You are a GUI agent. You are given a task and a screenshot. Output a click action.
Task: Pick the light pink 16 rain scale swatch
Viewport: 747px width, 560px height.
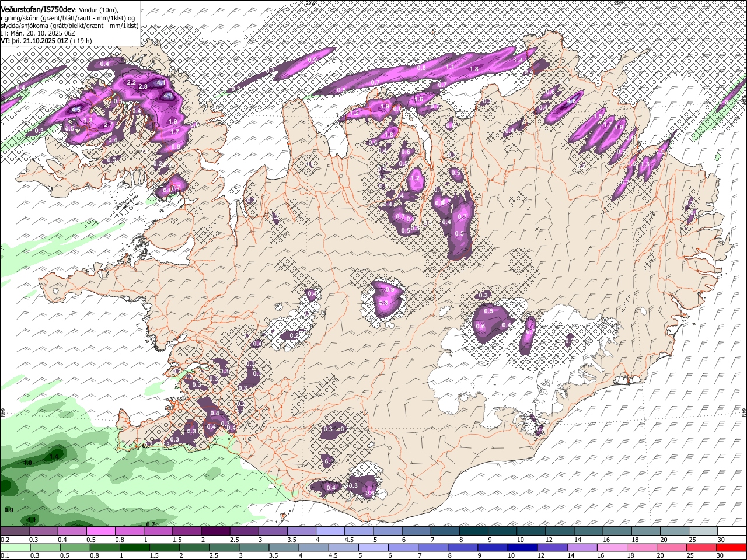click(612, 548)
